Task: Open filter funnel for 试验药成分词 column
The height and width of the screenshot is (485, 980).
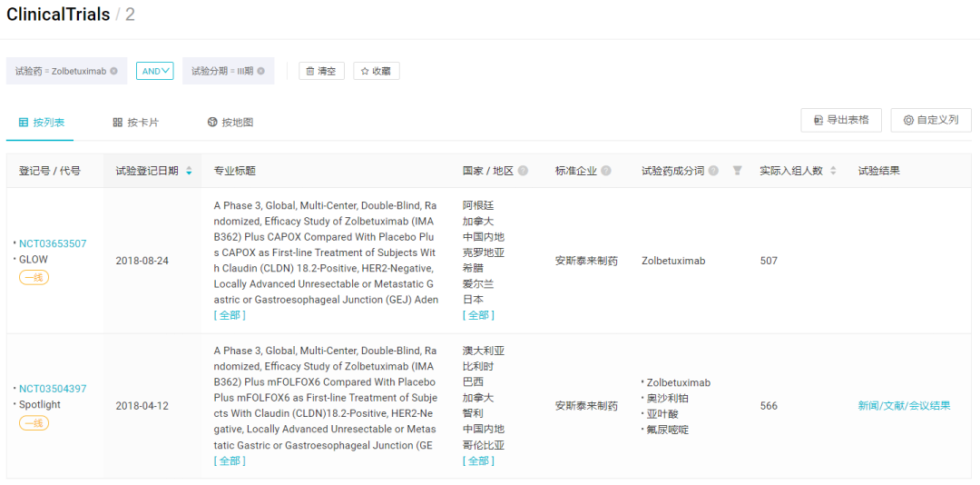Action: (x=738, y=171)
